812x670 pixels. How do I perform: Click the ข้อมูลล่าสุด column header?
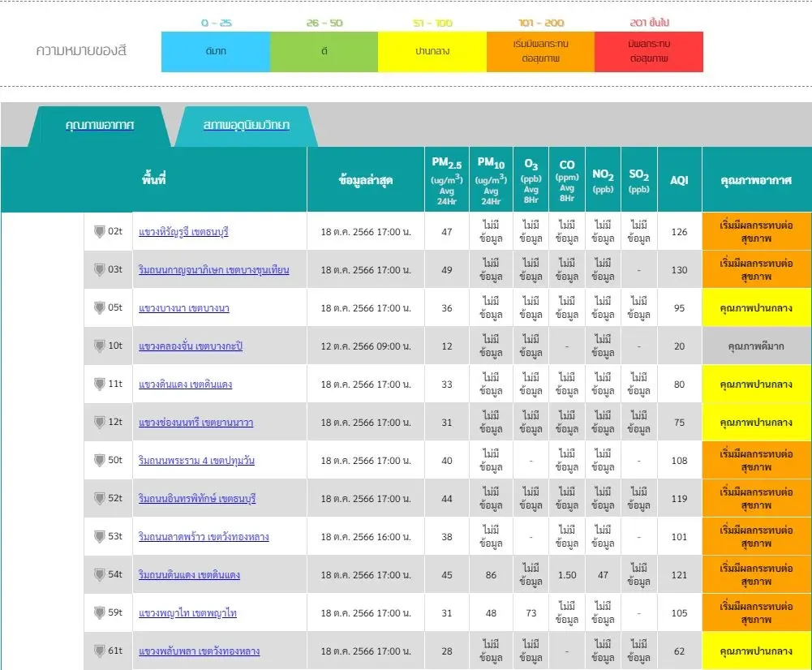366,180
